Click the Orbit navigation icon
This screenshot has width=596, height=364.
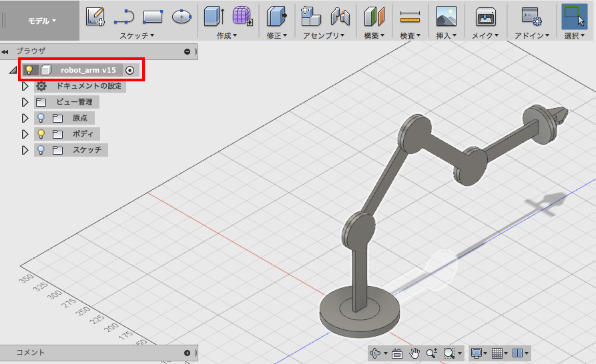coord(375,353)
